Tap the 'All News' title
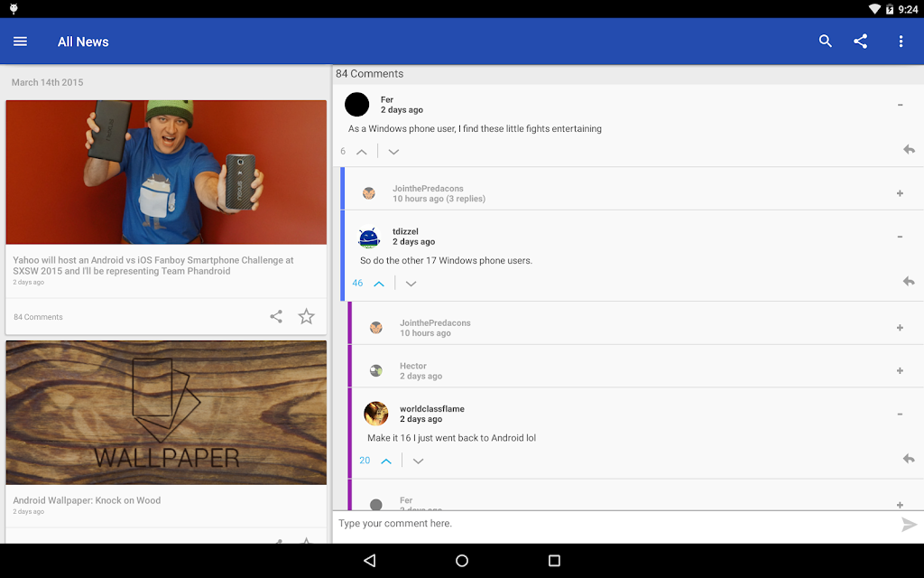The width and height of the screenshot is (924, 578). 83,42
